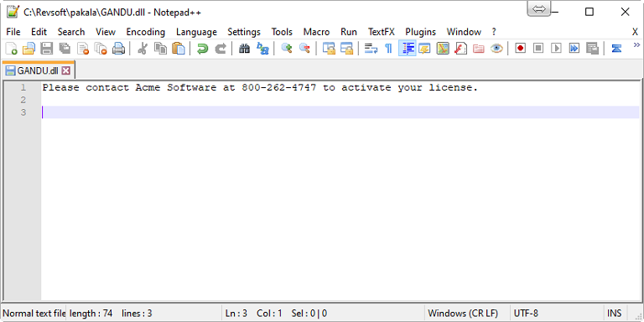644x322 pixels.
Task: Click the Stop recording square icon
Action: click(538, 49)
